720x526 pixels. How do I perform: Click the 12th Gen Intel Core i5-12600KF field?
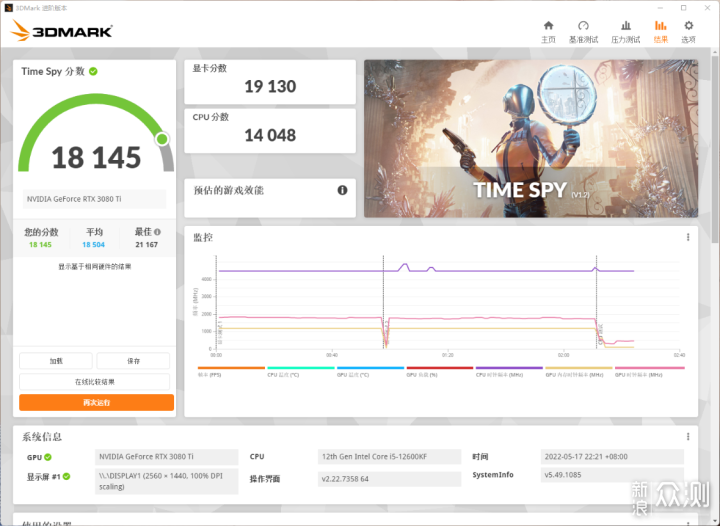pos(389,457)
